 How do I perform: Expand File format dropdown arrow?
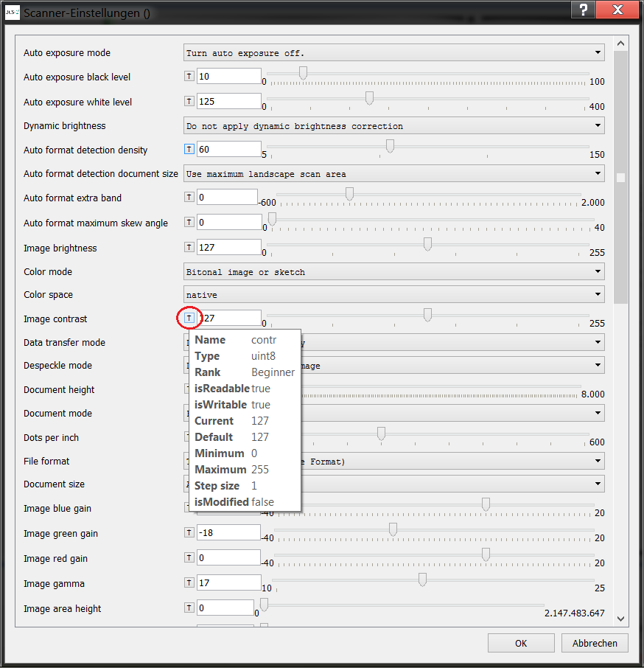click(x=598, y=461)
